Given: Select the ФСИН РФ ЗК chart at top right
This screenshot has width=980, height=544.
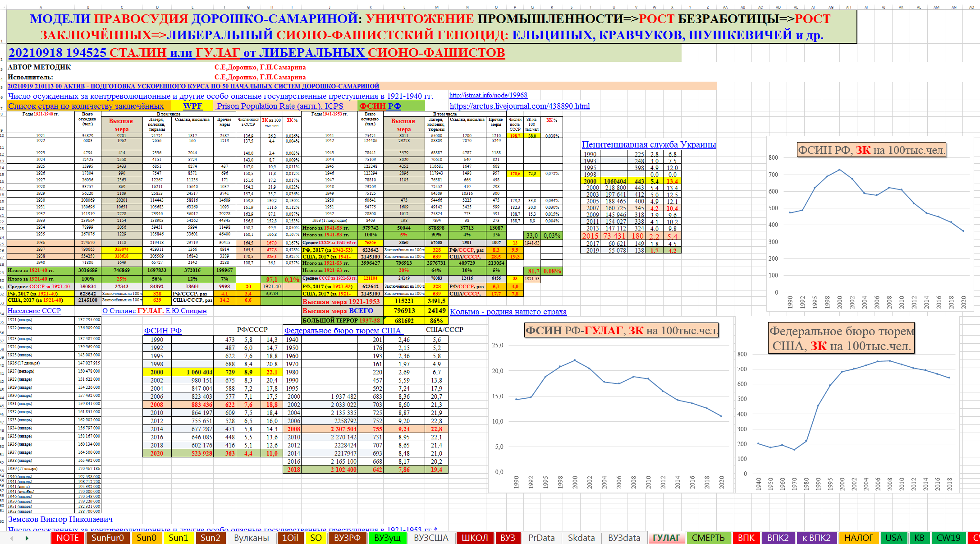Looking at the screenshot, I should point(870,235).
